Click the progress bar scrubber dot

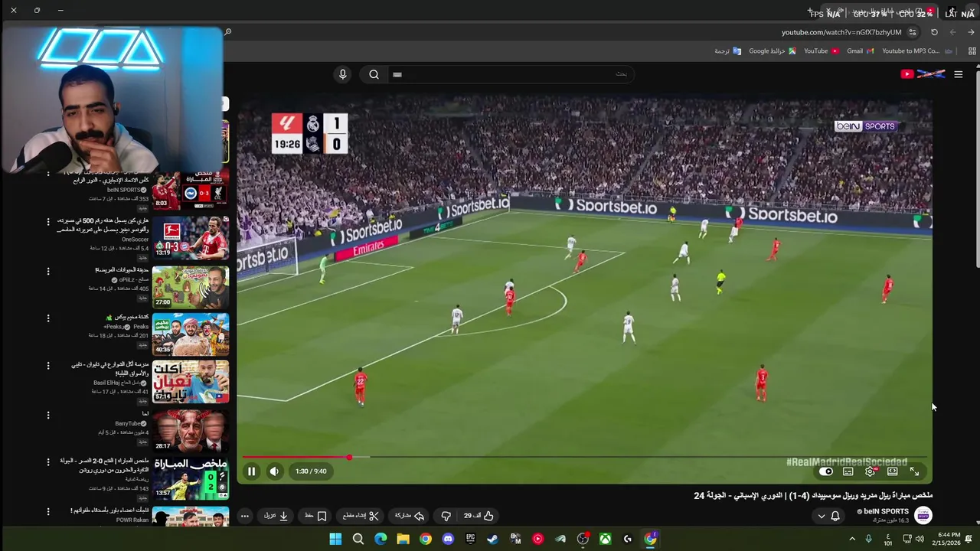(349, 458)
